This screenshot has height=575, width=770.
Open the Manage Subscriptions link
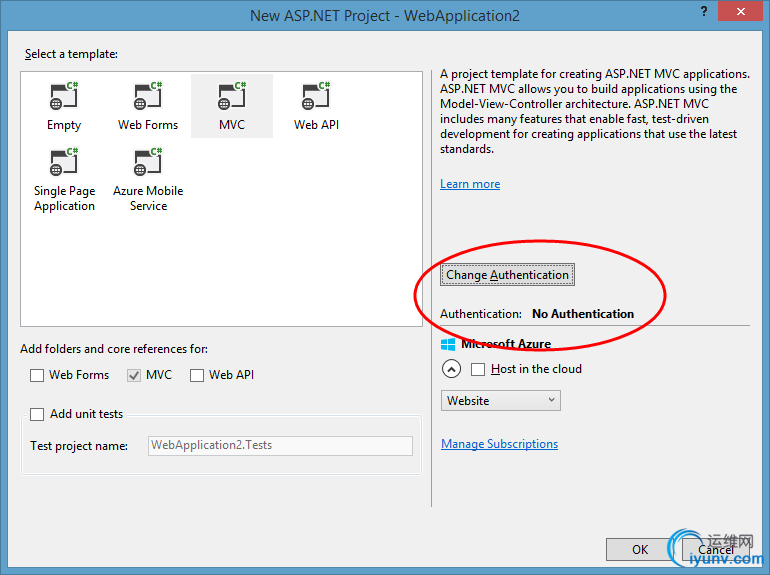tap(499, 444)
